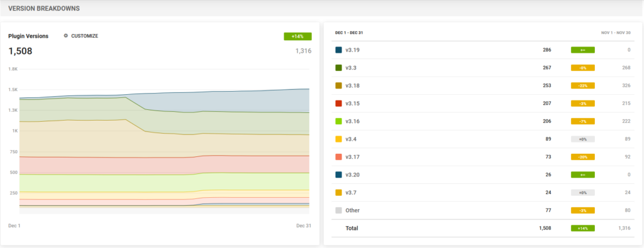
Task: Select the v3.18 color swatch
Action: click(338, 85)
